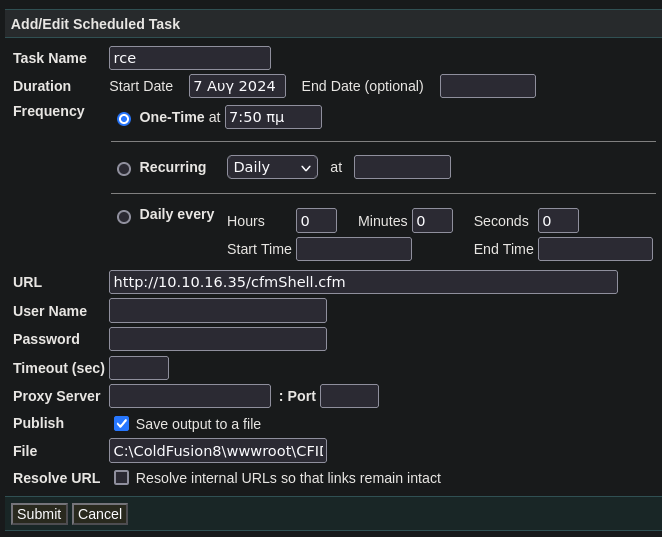Screen dimensions: 662x537
Task: Enable Resolve internal URLs checkbox
Action: [122, 478]
